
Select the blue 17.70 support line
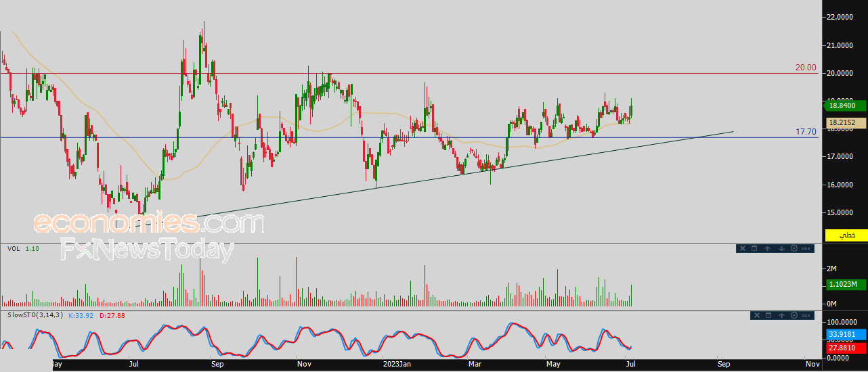(x=339, y=137)
